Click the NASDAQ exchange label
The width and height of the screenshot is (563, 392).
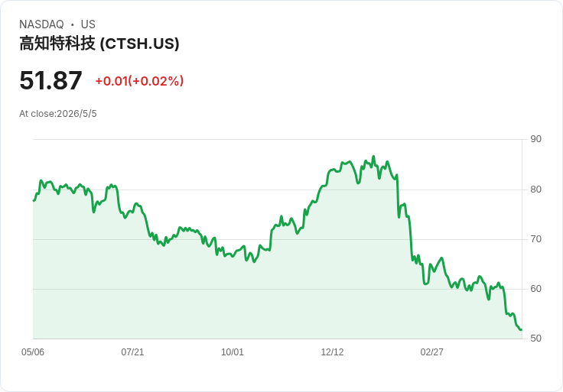click(41, 24)
